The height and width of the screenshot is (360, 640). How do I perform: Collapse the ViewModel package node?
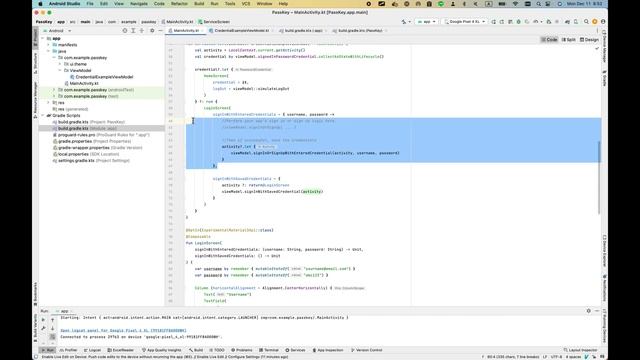[x=60, y=71]
